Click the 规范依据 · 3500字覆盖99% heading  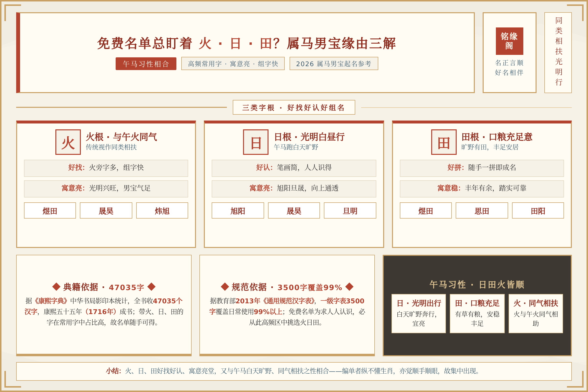(287, 287)
